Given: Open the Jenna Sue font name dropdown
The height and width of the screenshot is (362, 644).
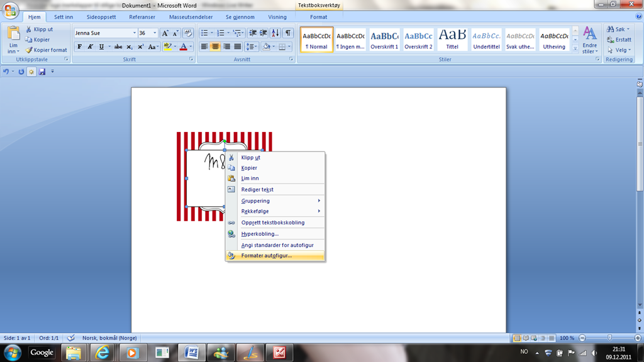Looking at the screenshot, I should tap(134, 33).
